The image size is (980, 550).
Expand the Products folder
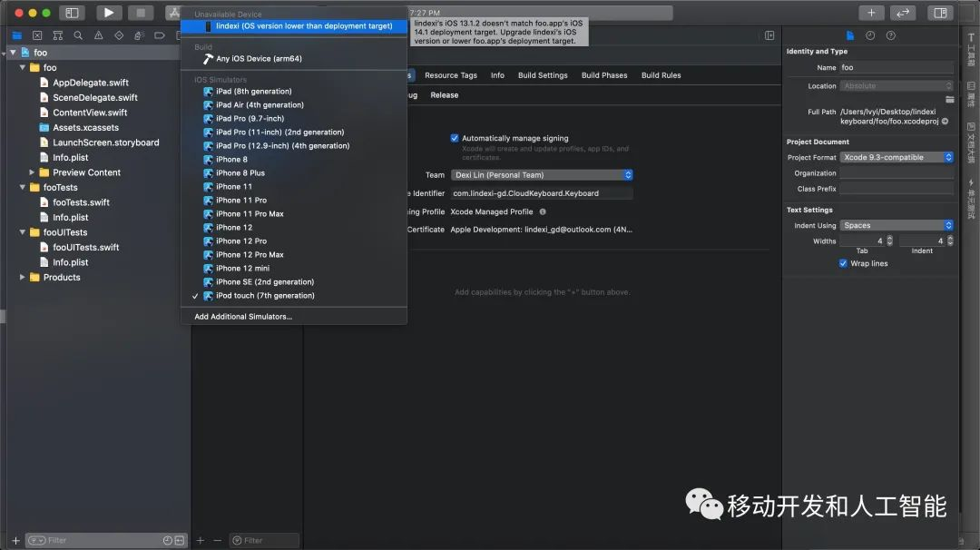click(23, 278)
